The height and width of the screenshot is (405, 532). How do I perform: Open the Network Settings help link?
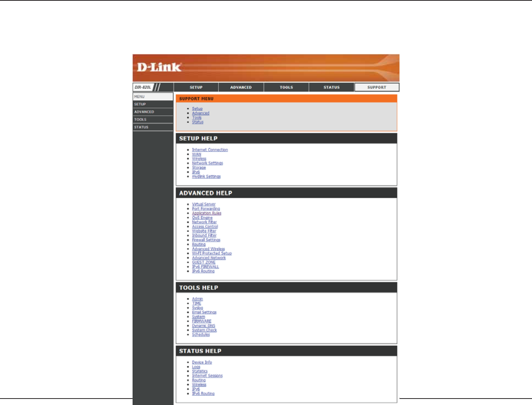[207, 163]
